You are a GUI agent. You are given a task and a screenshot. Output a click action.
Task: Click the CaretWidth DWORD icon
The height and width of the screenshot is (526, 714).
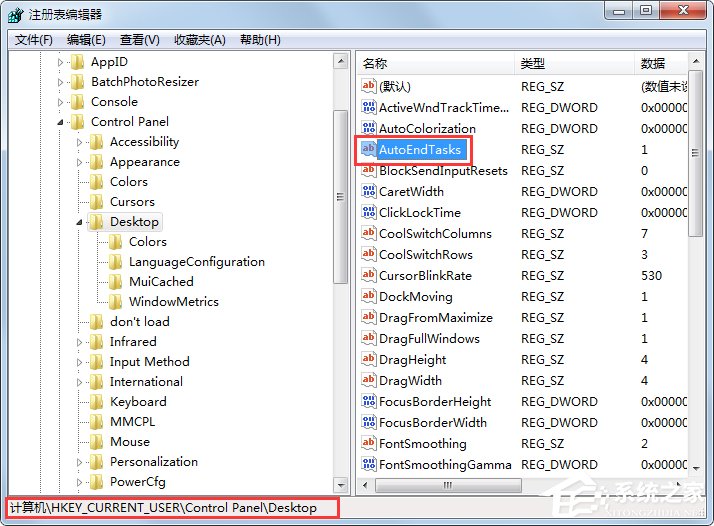tap(368, 191)
